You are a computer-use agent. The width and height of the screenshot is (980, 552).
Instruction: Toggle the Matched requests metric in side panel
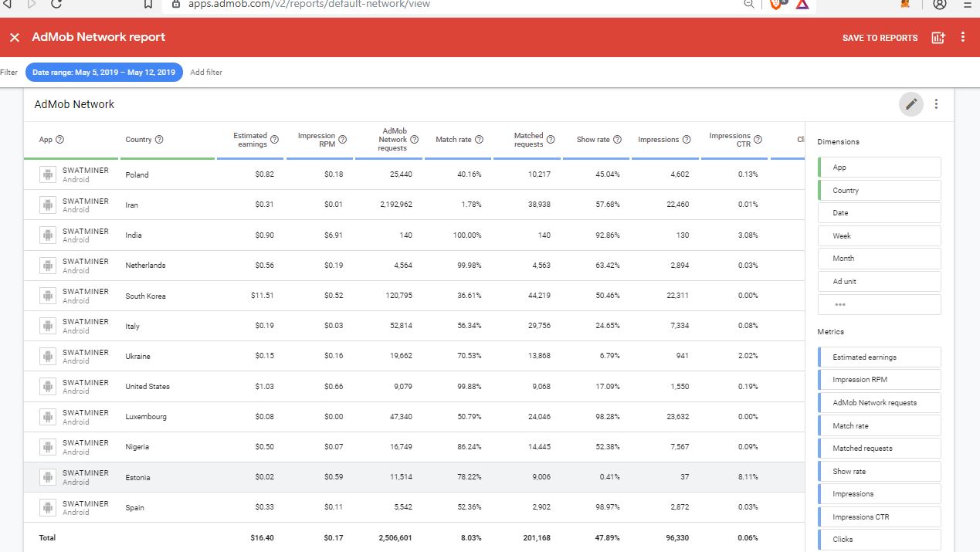pos(880,449)
